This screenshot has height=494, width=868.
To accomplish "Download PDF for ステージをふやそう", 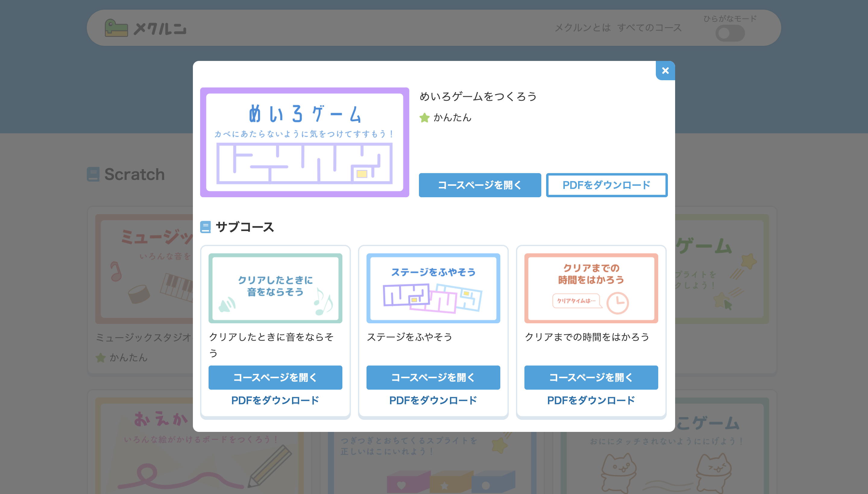I will [x=433, y=401].
